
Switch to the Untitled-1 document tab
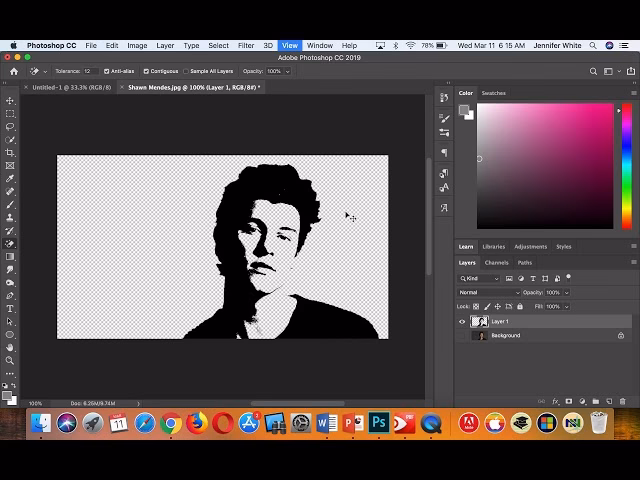(71, 87)
